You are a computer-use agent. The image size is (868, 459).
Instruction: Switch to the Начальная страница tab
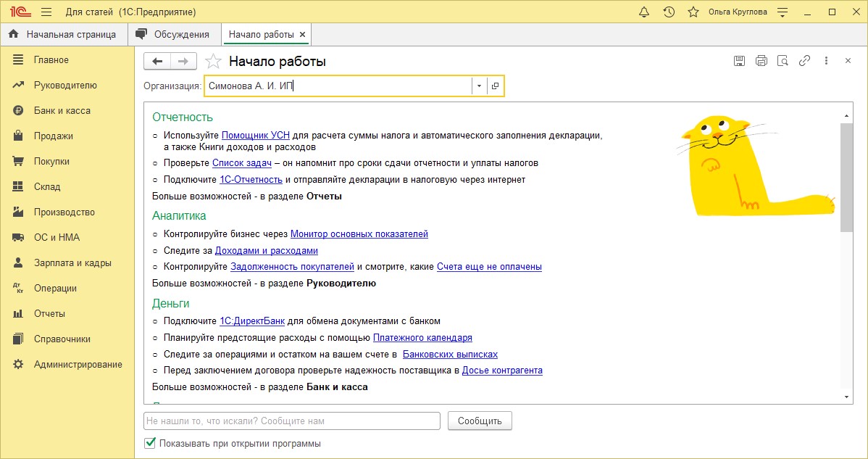coord(64,34)
